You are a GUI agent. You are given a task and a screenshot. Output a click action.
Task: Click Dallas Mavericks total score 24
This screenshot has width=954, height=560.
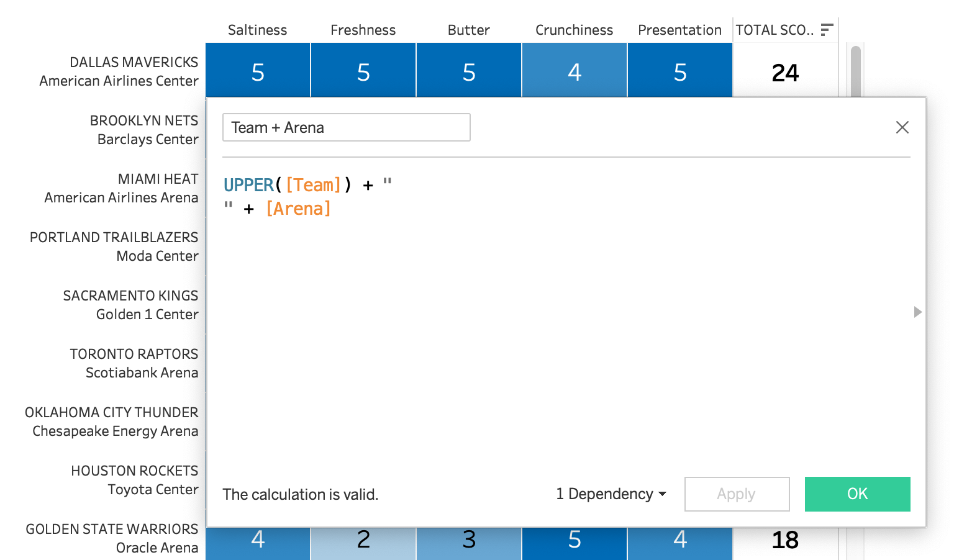(785, 73)
